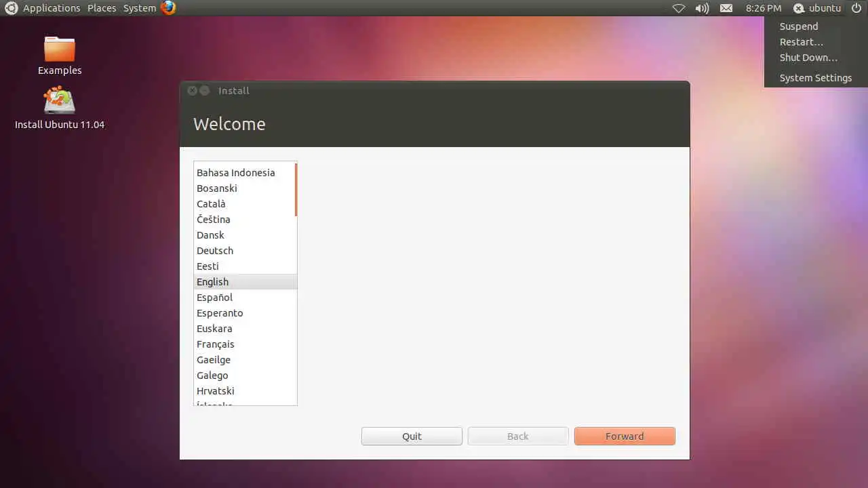The width and height of the screenshot is (868, 488).
Task: Select Eesti language
Action: (x=244, y=266)
